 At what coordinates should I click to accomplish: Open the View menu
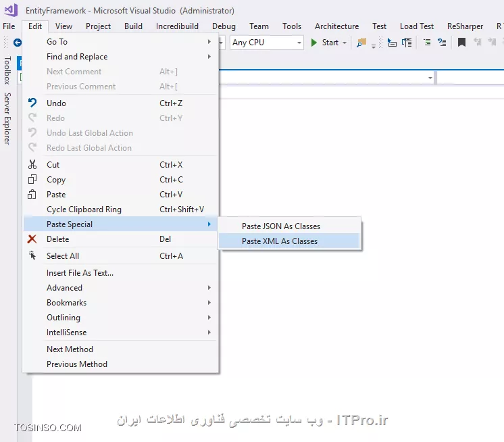pos(64,26)
